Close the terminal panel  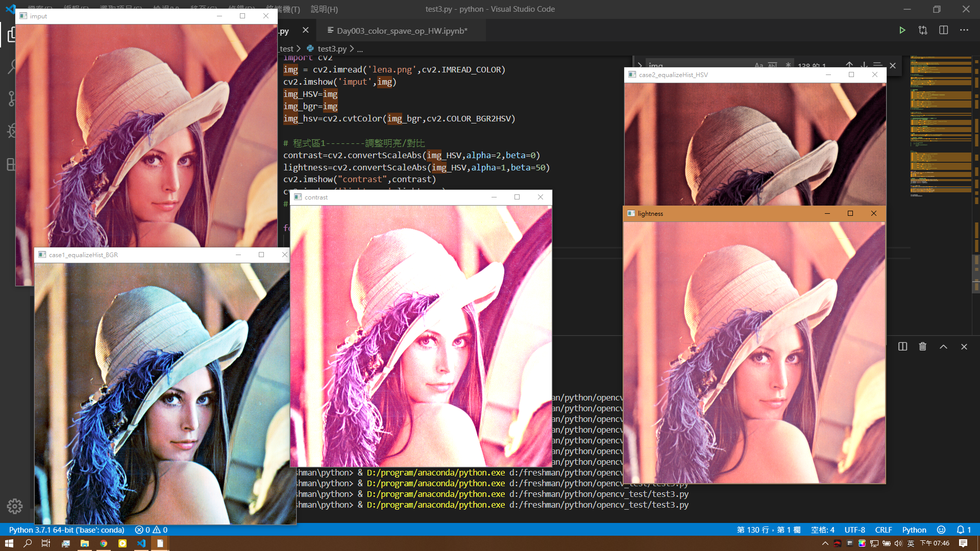964,346
